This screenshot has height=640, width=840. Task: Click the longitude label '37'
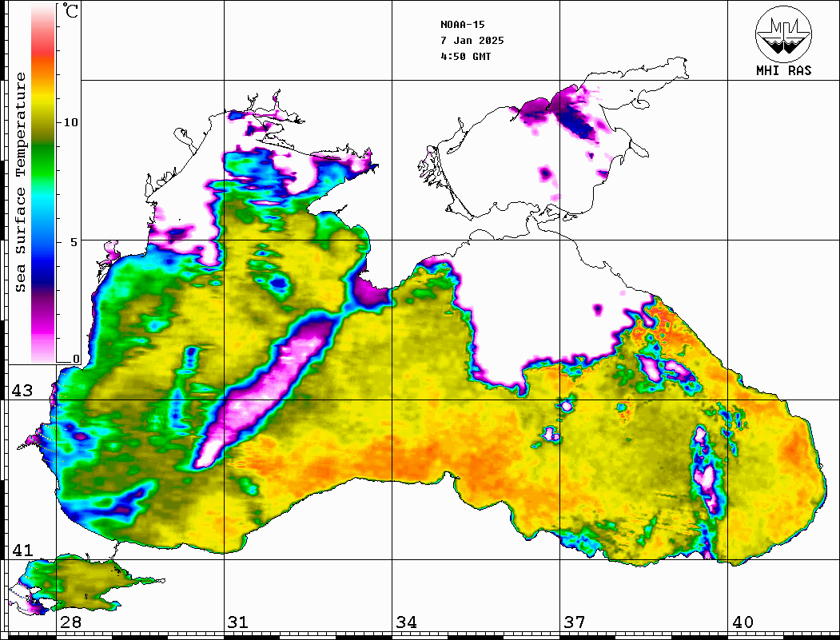click(x=575, y=622)
